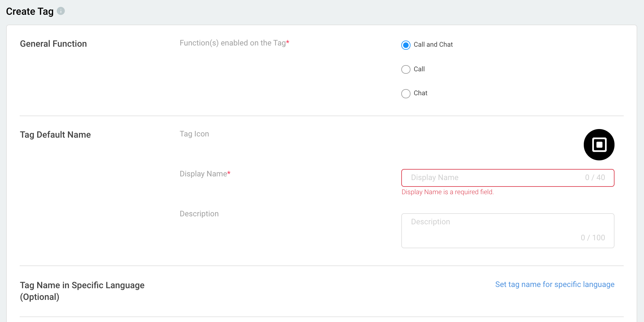The width and height of the screenshot is (644, 322).
Task: Click the 0 / 100 character counter
Action: 593,238
